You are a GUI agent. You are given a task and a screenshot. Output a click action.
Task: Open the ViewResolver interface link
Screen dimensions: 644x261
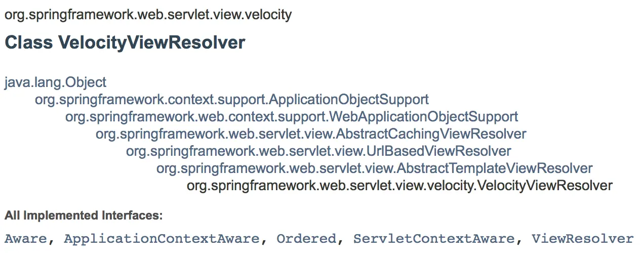coord(582,239)
